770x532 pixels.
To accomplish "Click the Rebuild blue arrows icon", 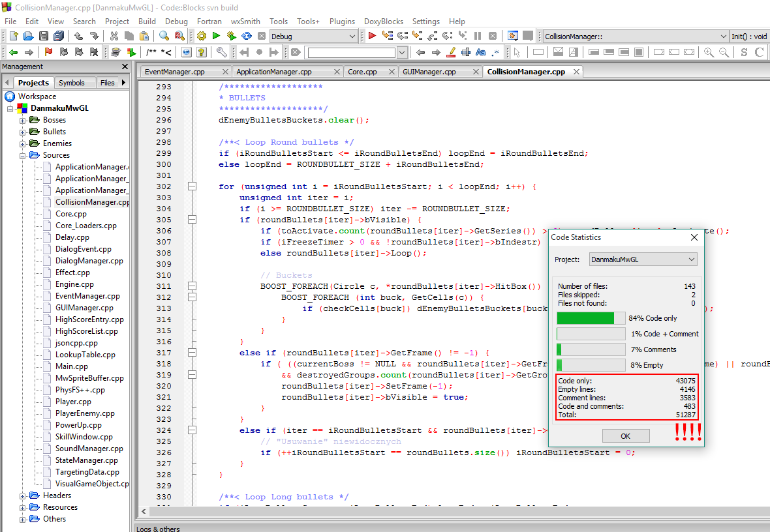I will (x=247, y=36).
